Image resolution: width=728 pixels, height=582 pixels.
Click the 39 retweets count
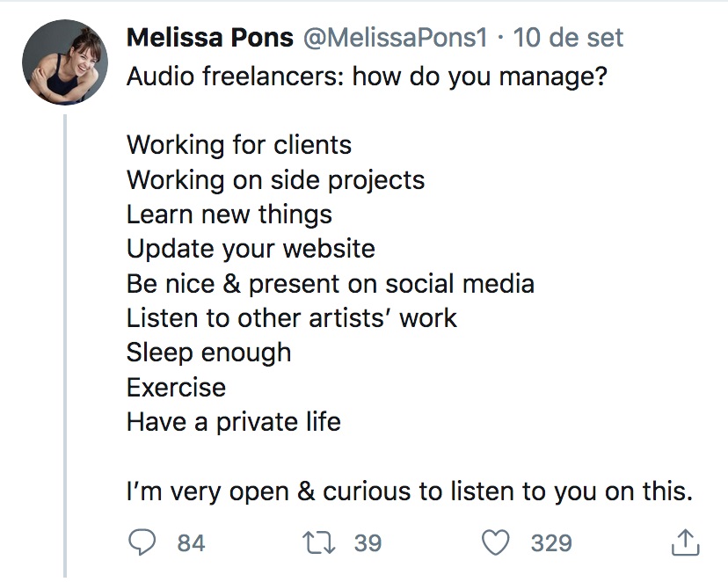click(x=368, y=543)
